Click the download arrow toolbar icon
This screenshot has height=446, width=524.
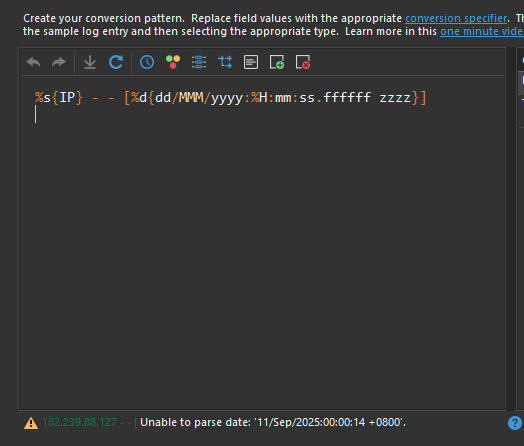tap(90, 62)
